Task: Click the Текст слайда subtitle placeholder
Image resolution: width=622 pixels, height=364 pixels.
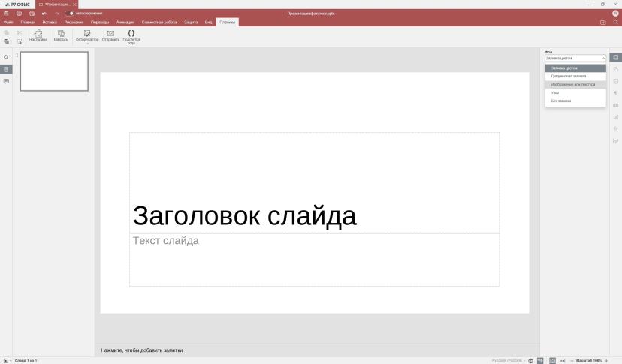Action: (x=165, y=241)
